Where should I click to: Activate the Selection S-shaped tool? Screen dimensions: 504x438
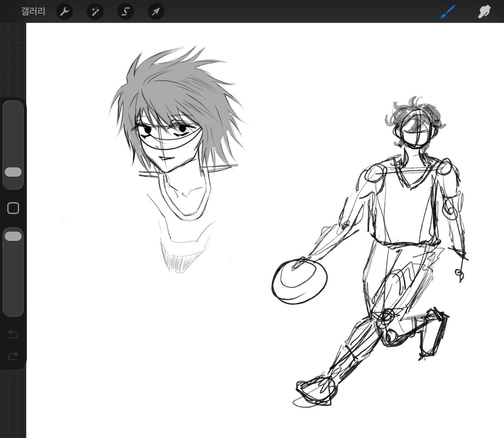[125, 11]
